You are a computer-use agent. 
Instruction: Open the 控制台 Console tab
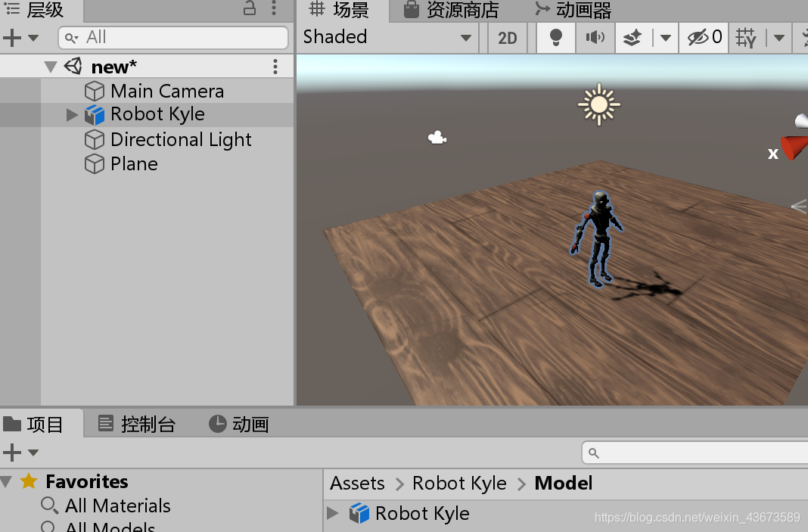(x=137, y=425)
